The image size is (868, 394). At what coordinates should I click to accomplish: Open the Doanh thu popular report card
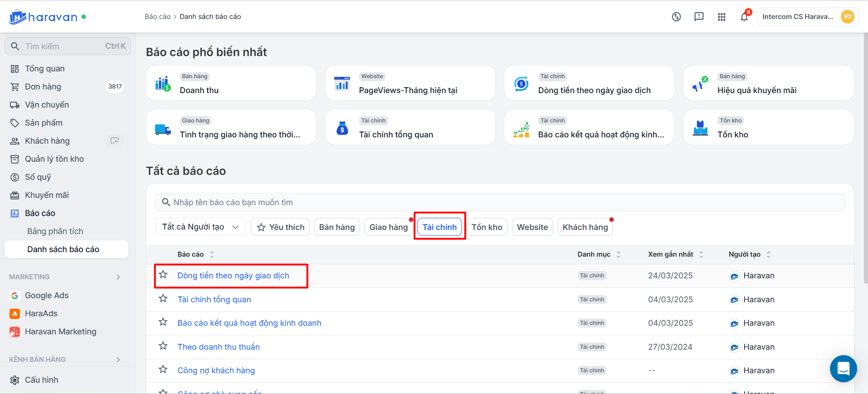(x=231, y=83)
